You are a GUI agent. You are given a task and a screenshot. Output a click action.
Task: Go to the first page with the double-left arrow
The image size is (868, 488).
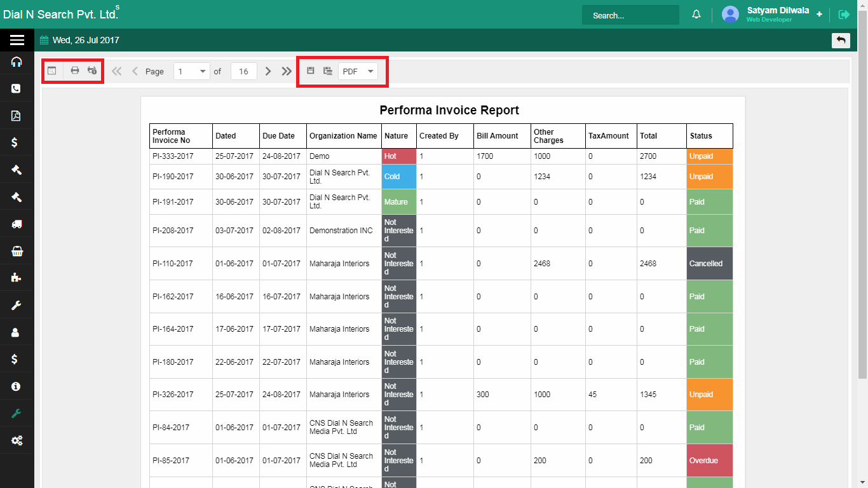coord(116,71)
